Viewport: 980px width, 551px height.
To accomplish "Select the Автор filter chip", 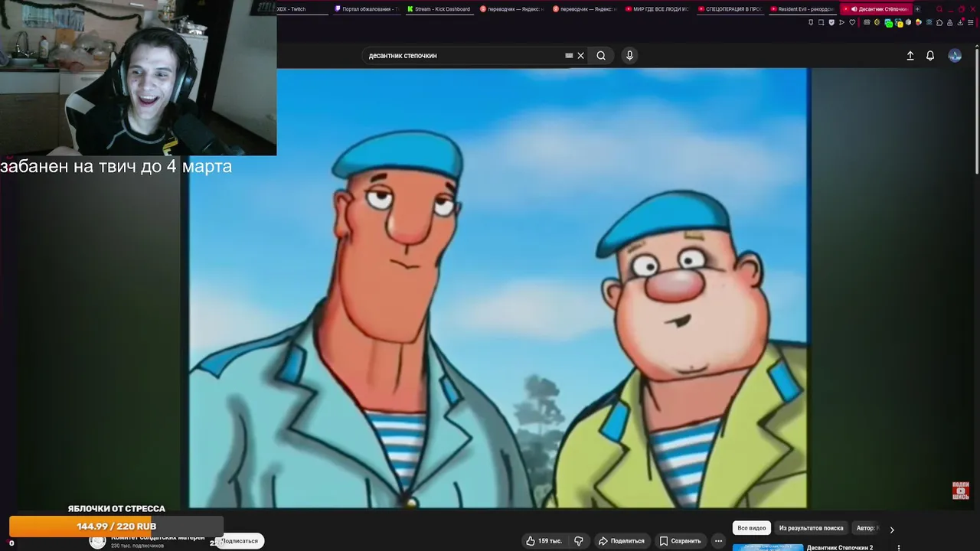I will pyautogui.click(x=867, y=528).
